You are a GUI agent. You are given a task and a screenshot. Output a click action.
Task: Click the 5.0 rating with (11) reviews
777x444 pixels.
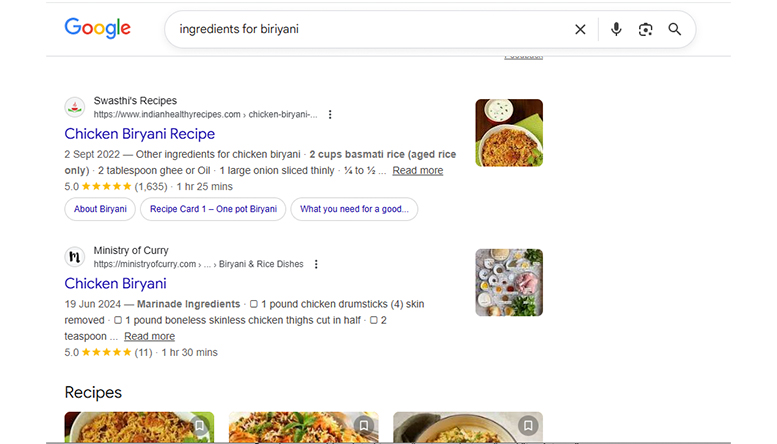coord(108,352)
